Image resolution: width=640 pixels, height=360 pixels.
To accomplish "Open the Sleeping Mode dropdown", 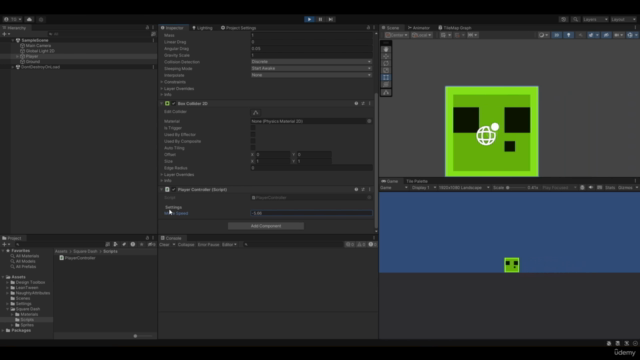I will (311, 69).
